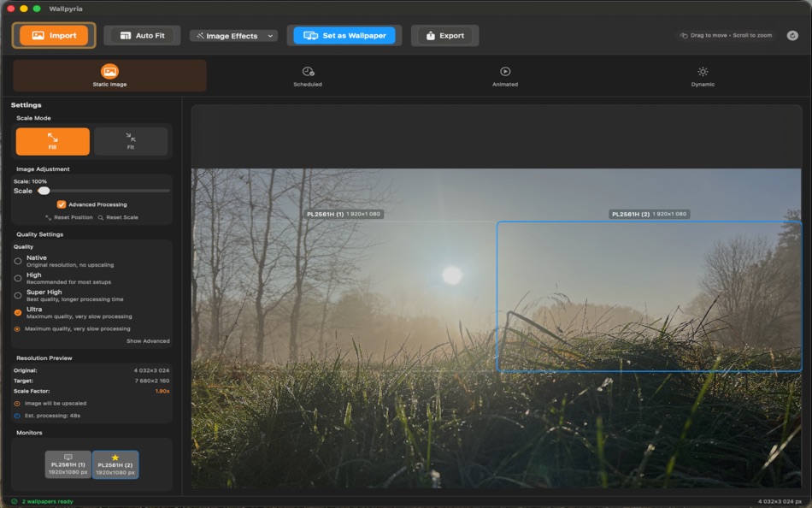This screenshot has width=812, height=508.
Task: Click the Scale slider handle
Action: point(44,191)
